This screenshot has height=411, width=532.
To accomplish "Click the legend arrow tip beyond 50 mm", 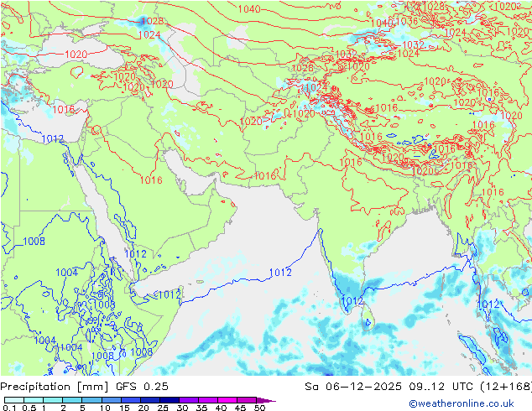I will coord(266,400).
